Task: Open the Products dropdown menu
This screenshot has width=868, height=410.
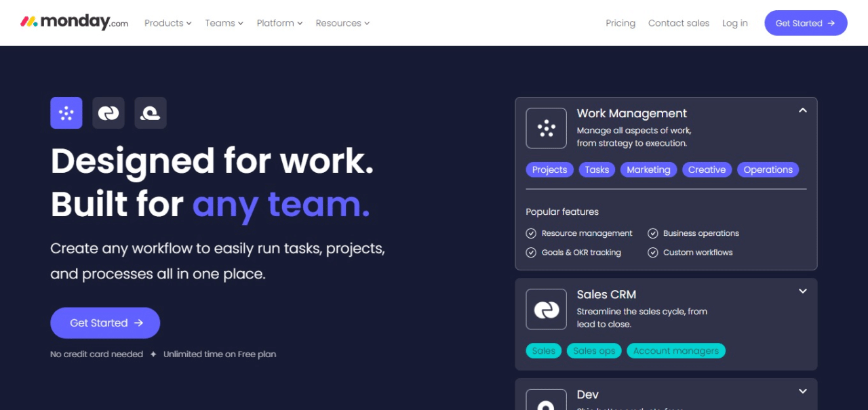Action: tap(168, 23)
